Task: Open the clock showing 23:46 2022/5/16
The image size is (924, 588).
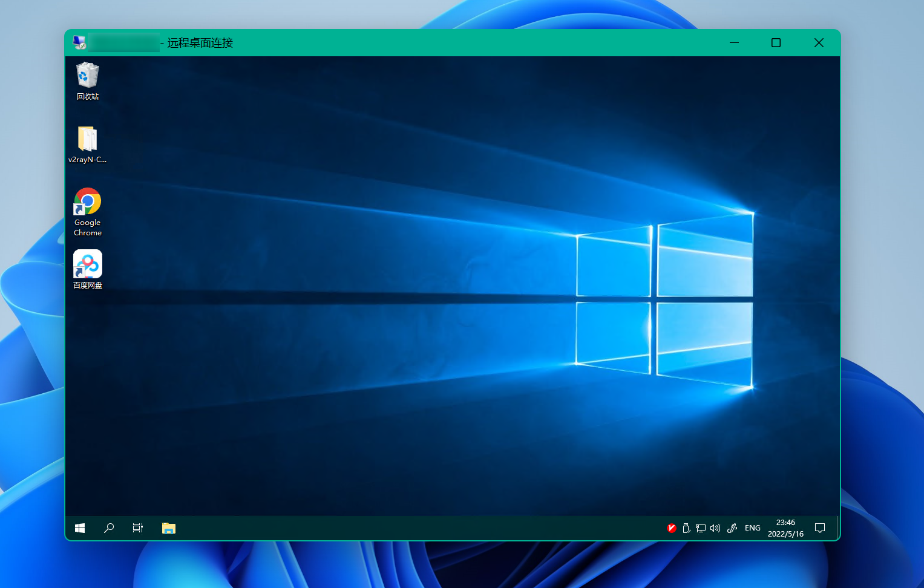Action: [x=785, y=528]
